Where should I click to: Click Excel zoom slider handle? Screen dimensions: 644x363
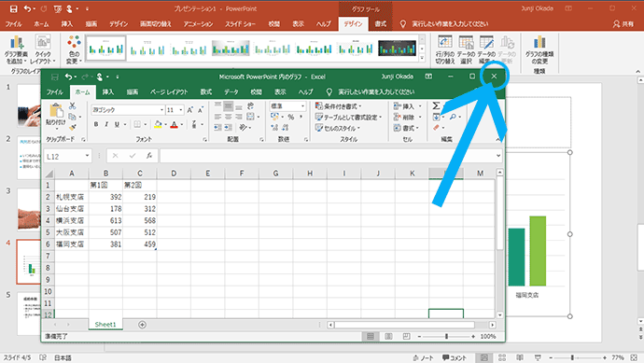click(x=446, y=336)
